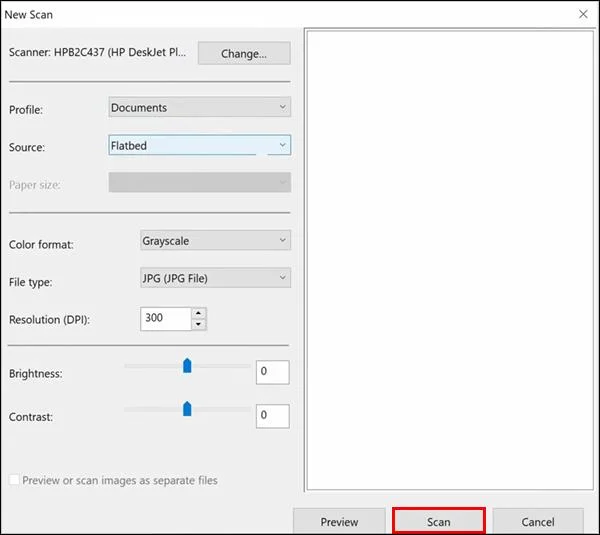600x535 pixels.
Task: Click the scan preview area
Action: tap(450, 260)
